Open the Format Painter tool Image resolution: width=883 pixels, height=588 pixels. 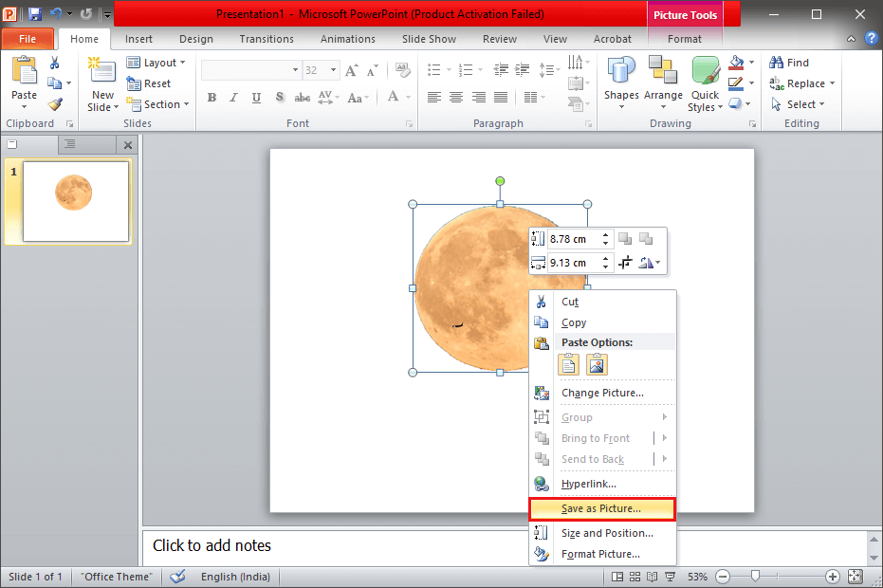click(x=54, y=104)
